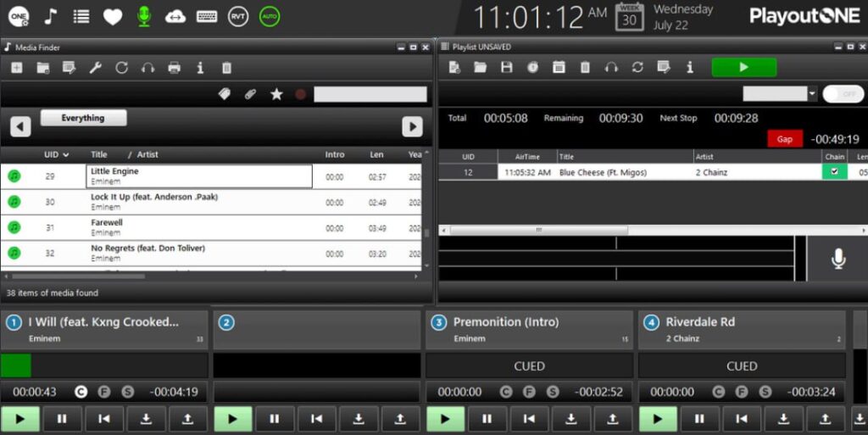Click the paperclip attachment filter icon
Screen dimensions: 868x435
pyautogui.click(x=250, y=94)
